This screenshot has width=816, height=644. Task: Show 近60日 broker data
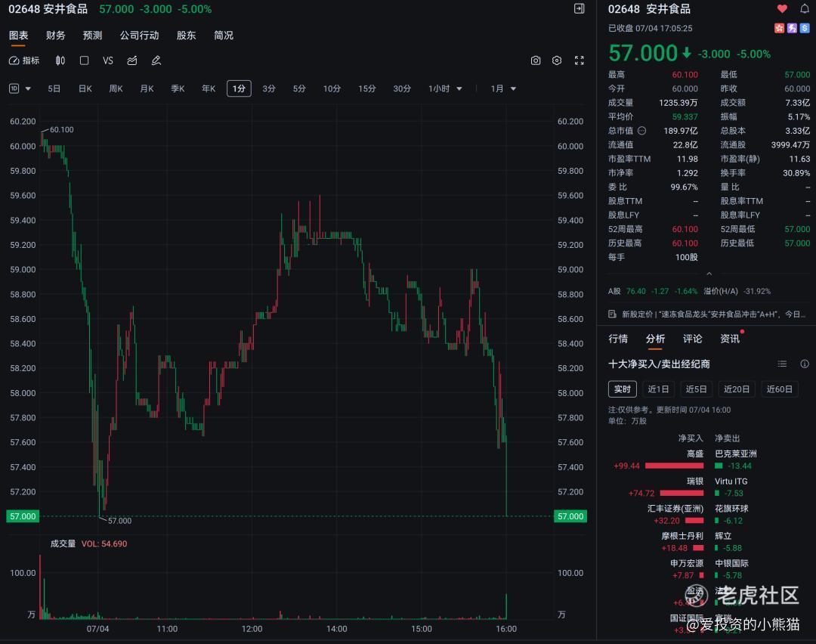pyautogui.click(x=780, y=389)
